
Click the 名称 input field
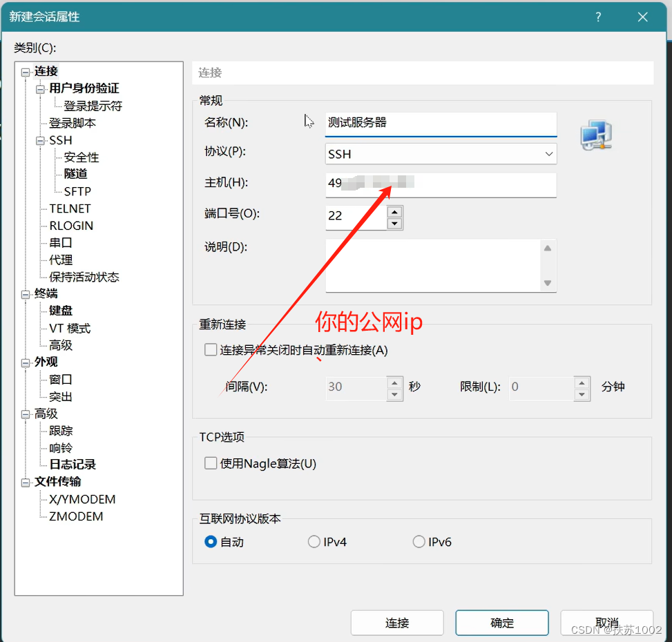441,124
